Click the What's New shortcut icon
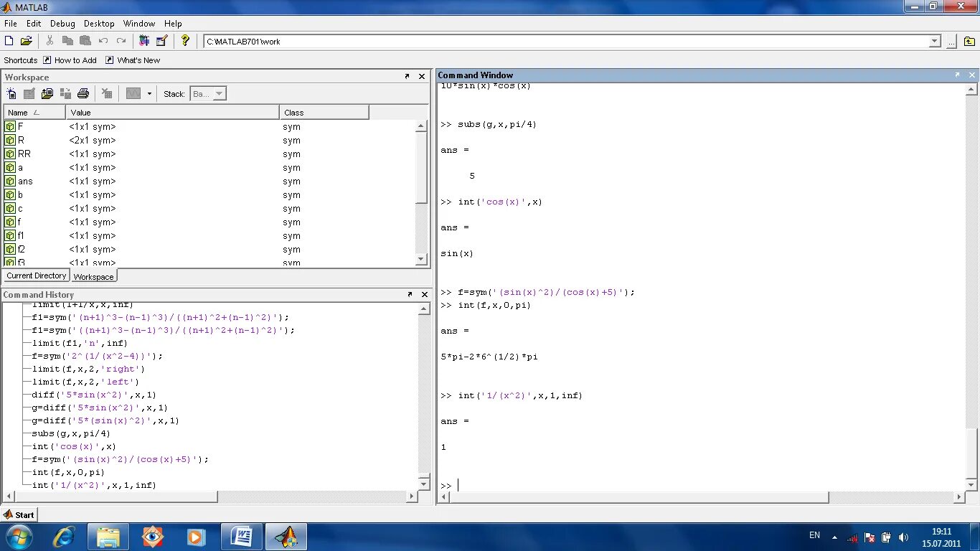 110,60
